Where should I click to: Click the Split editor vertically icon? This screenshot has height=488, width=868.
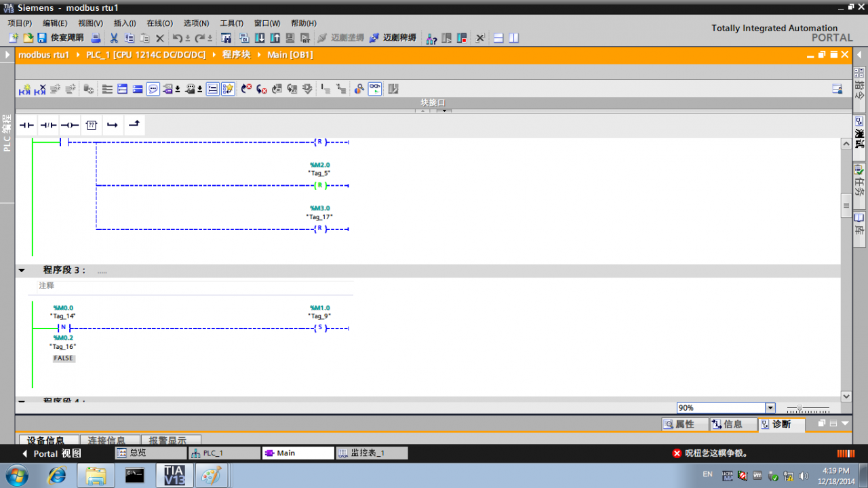point(514,38)
